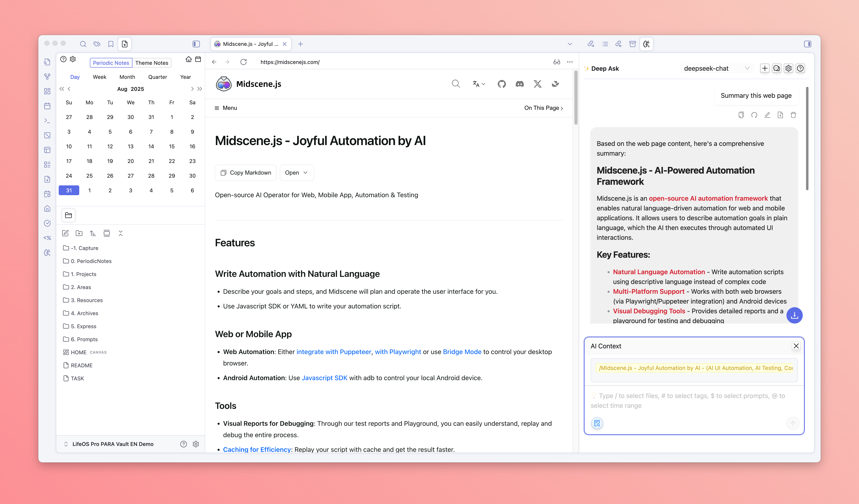Start a new Deep Ask chat
This screenshot has height=504, width=859.
point(765,68)
